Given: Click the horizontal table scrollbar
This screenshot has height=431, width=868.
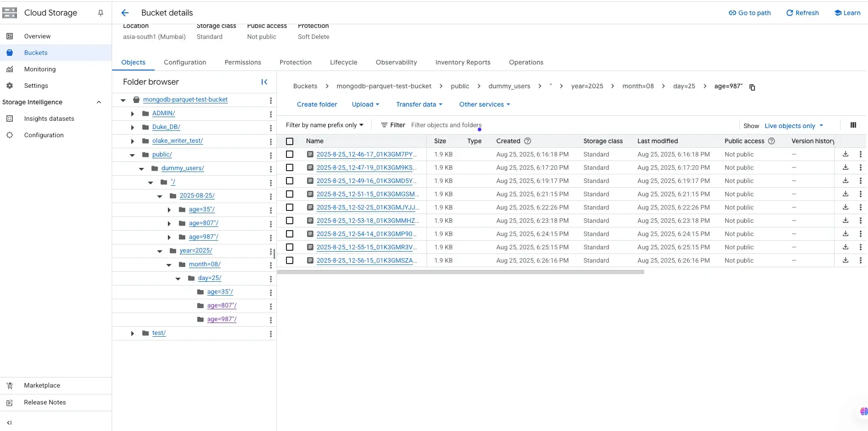Looking at the screenshot, I should (x=461, y=272).
